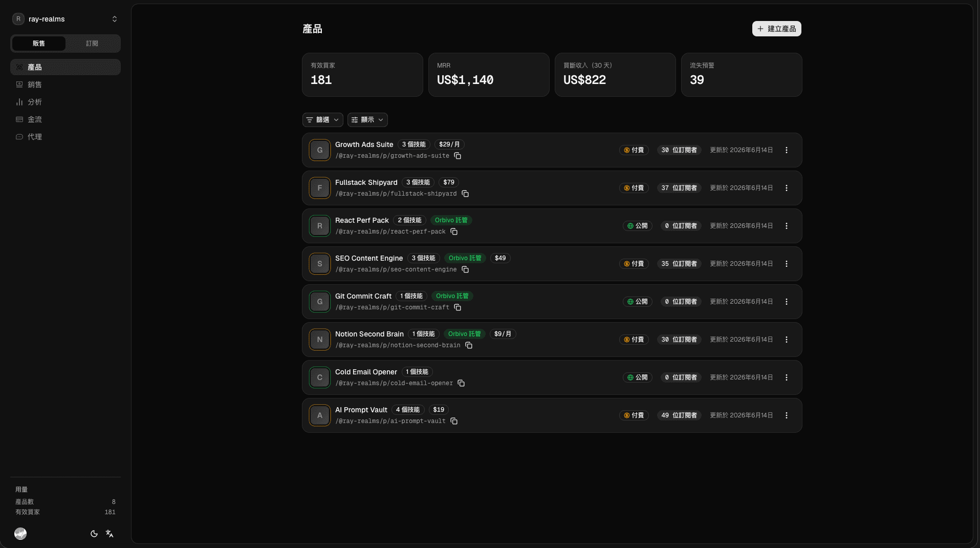Open more options for Cold Email Opener
This screenshot has width=980, height=548.
coord(787,377)
